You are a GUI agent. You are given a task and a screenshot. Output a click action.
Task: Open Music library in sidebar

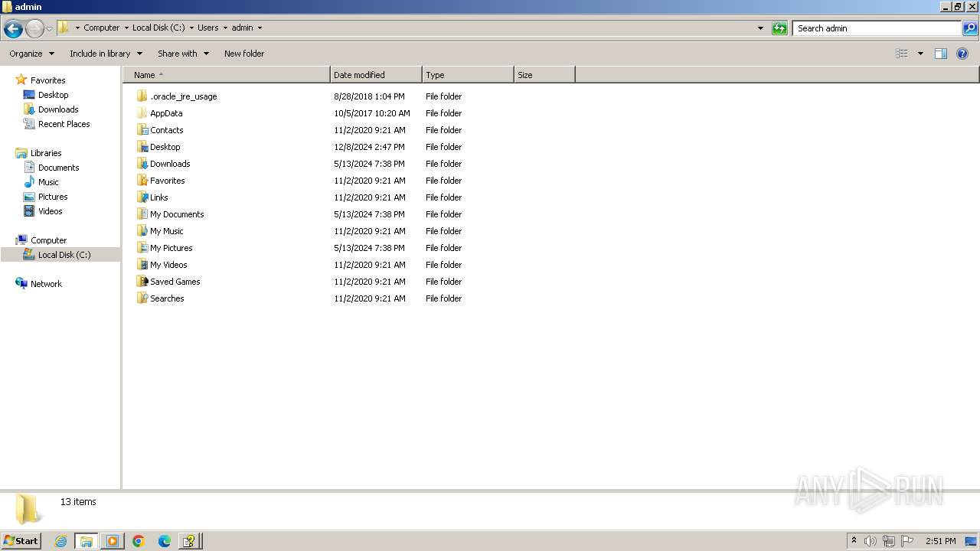point(48,182)
